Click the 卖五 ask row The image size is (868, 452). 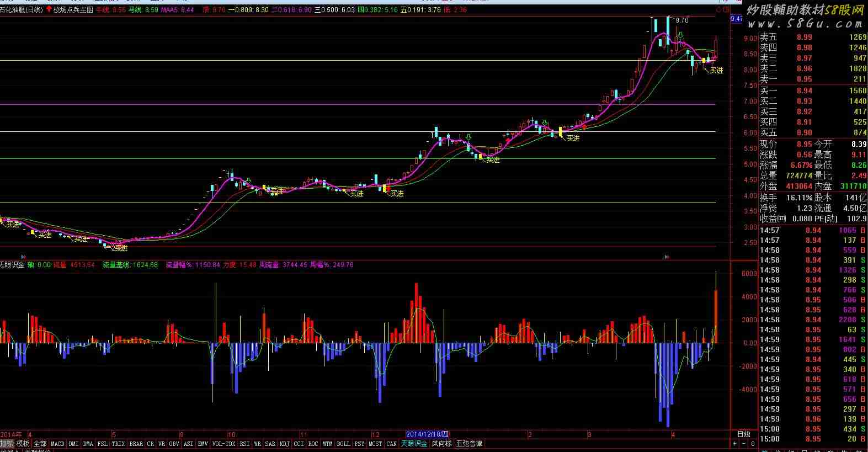(813, 37)
